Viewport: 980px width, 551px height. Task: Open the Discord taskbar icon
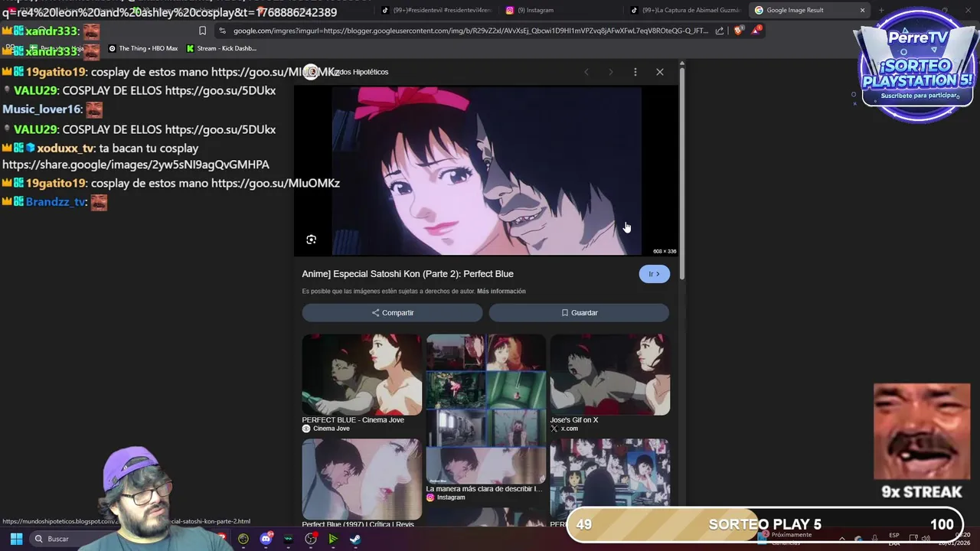(266, 539)
